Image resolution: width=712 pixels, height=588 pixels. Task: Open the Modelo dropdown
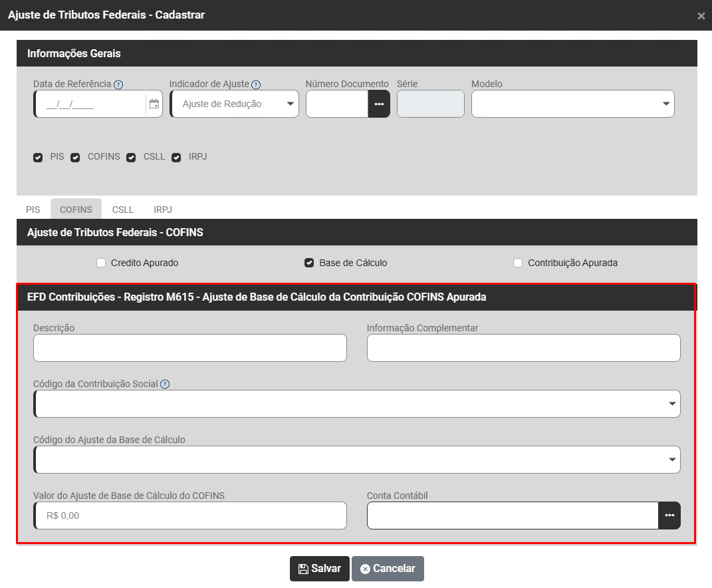573,104
